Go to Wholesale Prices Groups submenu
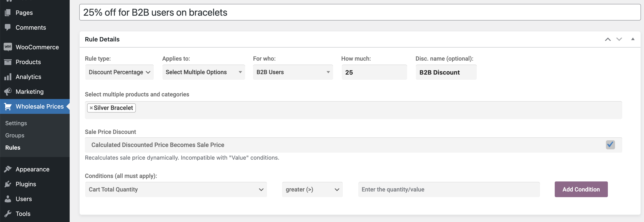 pos(15,135)
